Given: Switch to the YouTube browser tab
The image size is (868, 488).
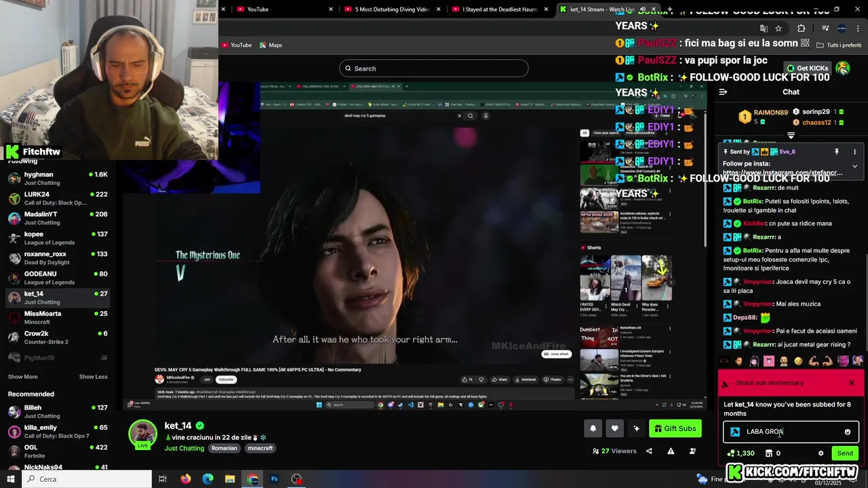Looking at the screenshot, I should click(278, 9).
